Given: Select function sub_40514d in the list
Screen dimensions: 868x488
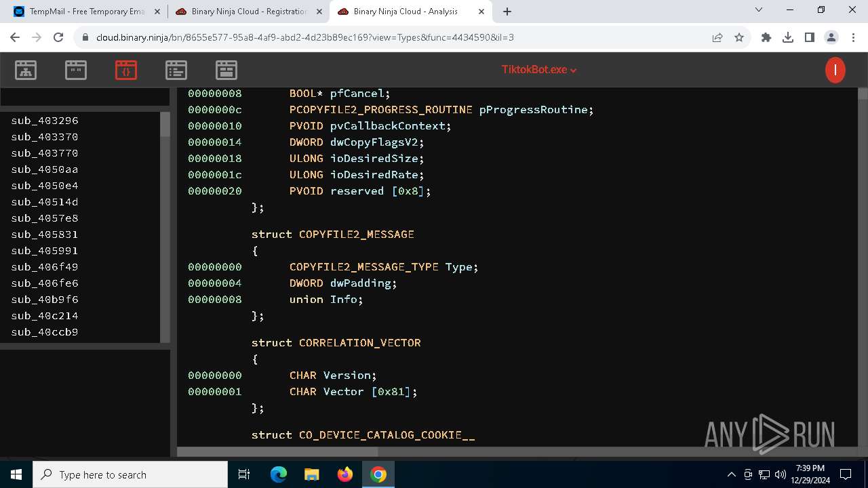Looking at the screenshot, I should pos(45,202).
